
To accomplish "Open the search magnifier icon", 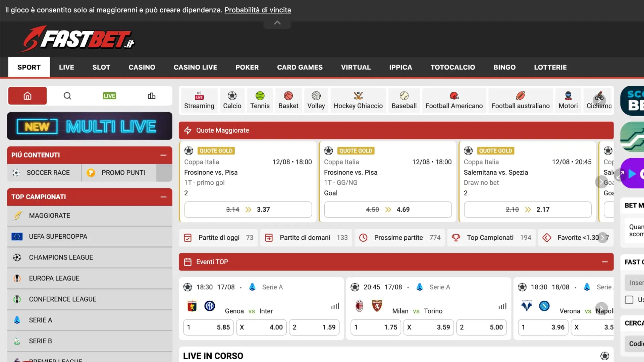I will point(67,96).
